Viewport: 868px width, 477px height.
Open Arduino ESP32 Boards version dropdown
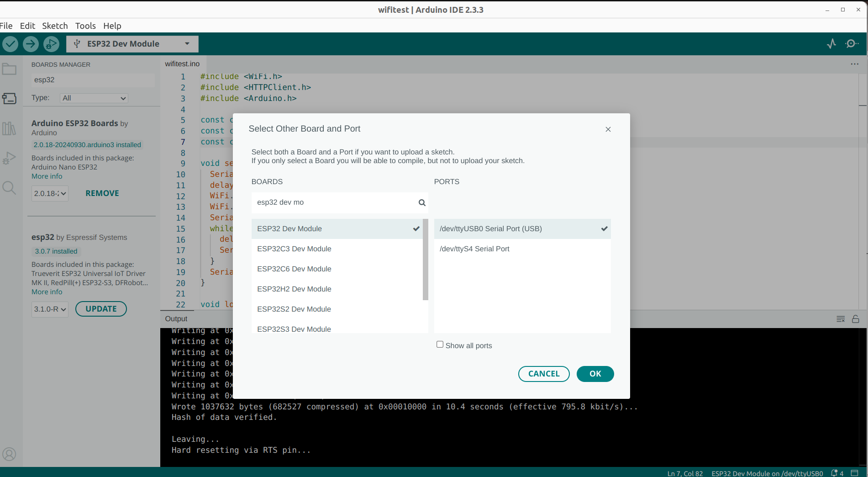(x=50, y=193)
